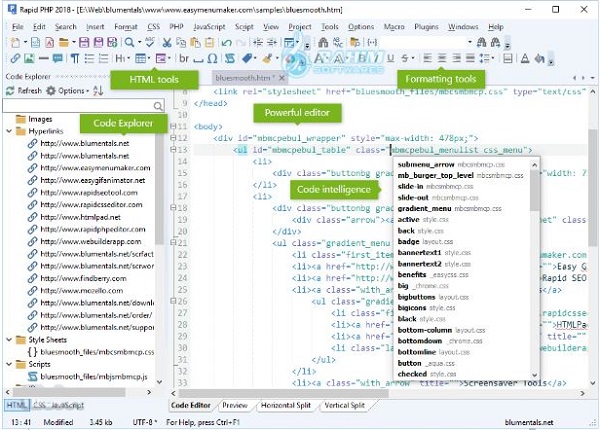600x430 pixels.
Task: Switch to the Vertical Split tab
Action: [x=344, y=405]
